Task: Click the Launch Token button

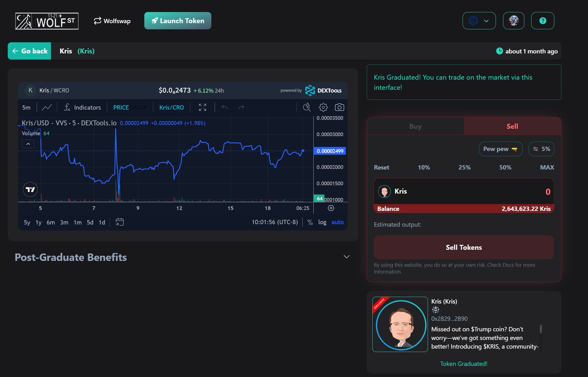Action: click(178, 21)
